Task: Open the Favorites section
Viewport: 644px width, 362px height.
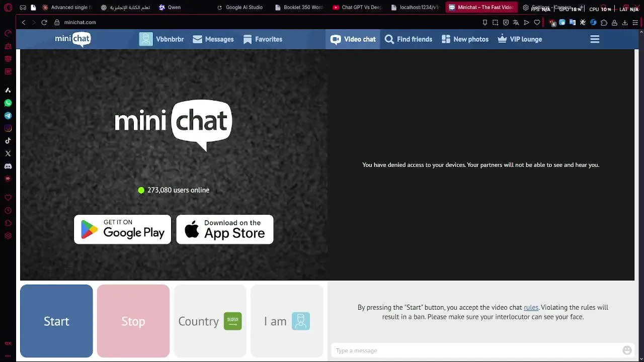Action: [x=263, y=39]
